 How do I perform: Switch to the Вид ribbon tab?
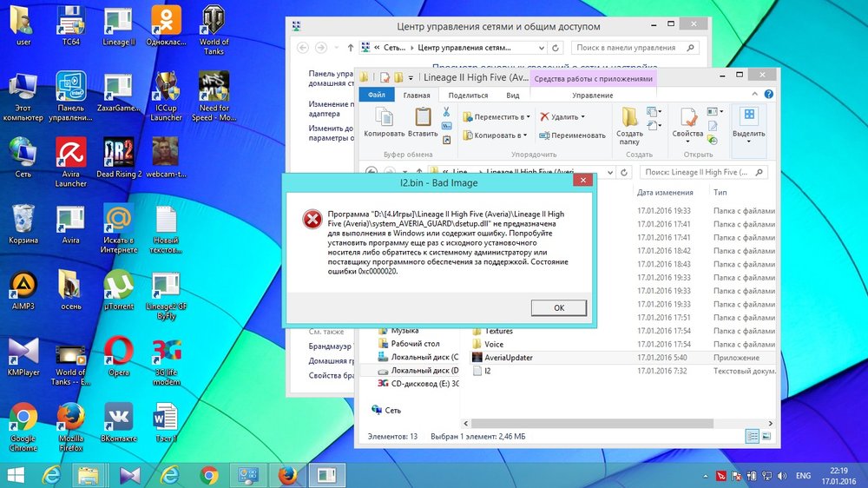tap(513, 96)
